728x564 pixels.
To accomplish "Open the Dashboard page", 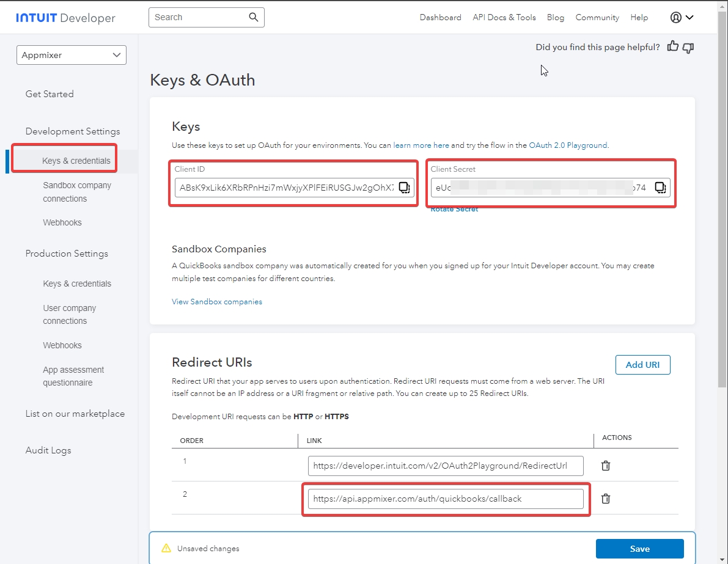I will (x=440, y=18).
